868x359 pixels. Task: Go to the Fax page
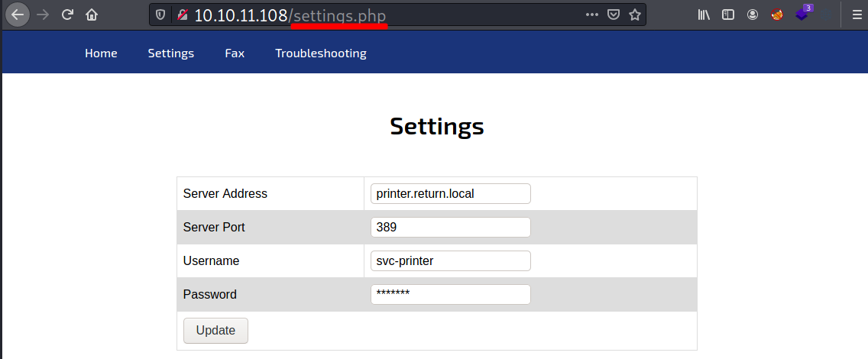coord(235,53)
